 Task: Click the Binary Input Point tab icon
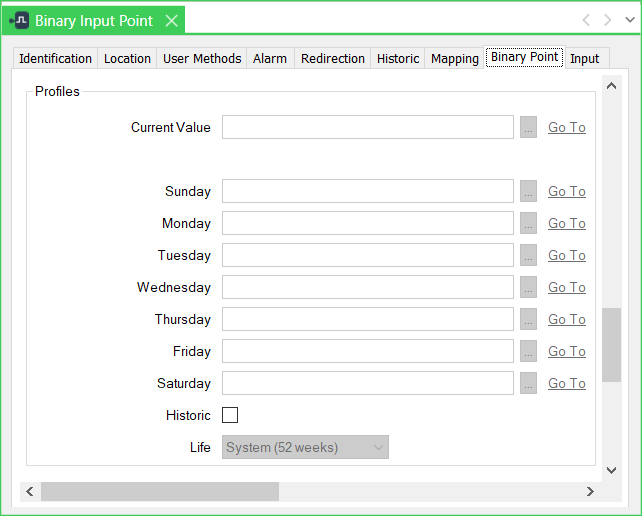(x=20, y=20)
